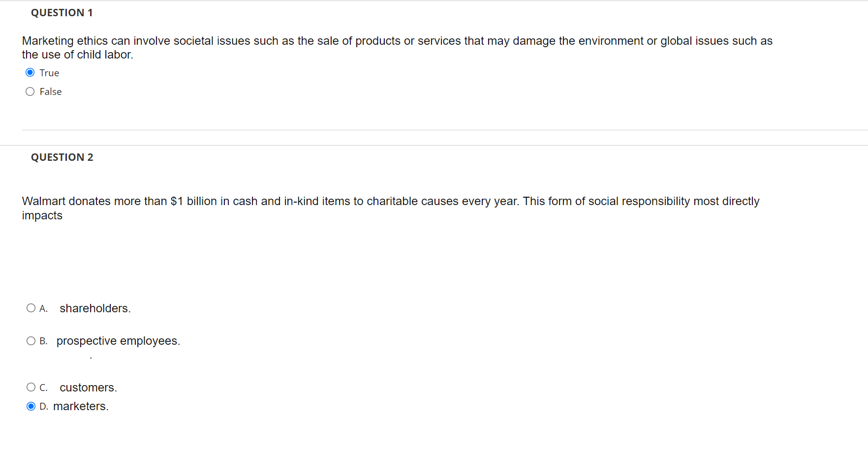Viewport: 868px width, 449px height.
Task: Choose option B prospective employees
Action: [x=31, y=340]
